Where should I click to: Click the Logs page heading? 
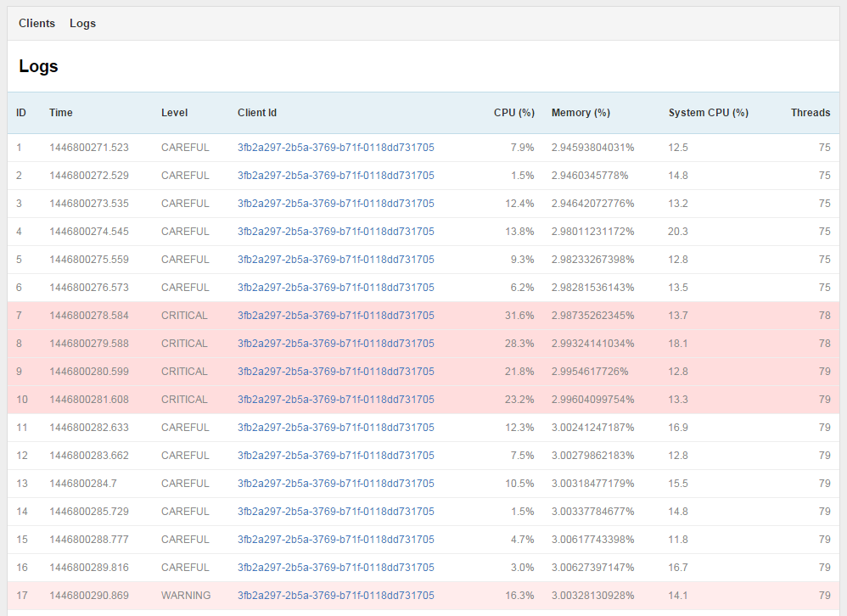click(38, 66)
